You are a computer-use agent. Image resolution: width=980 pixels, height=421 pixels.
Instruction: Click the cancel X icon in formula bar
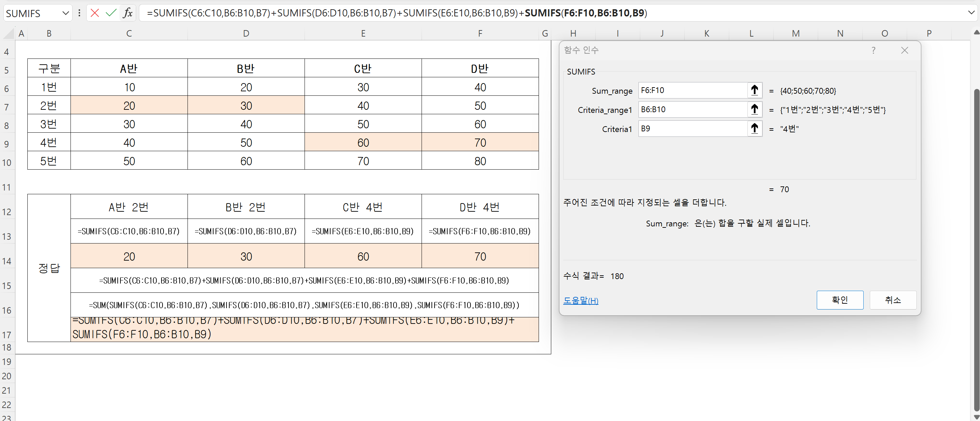click(x=95, y=13)
